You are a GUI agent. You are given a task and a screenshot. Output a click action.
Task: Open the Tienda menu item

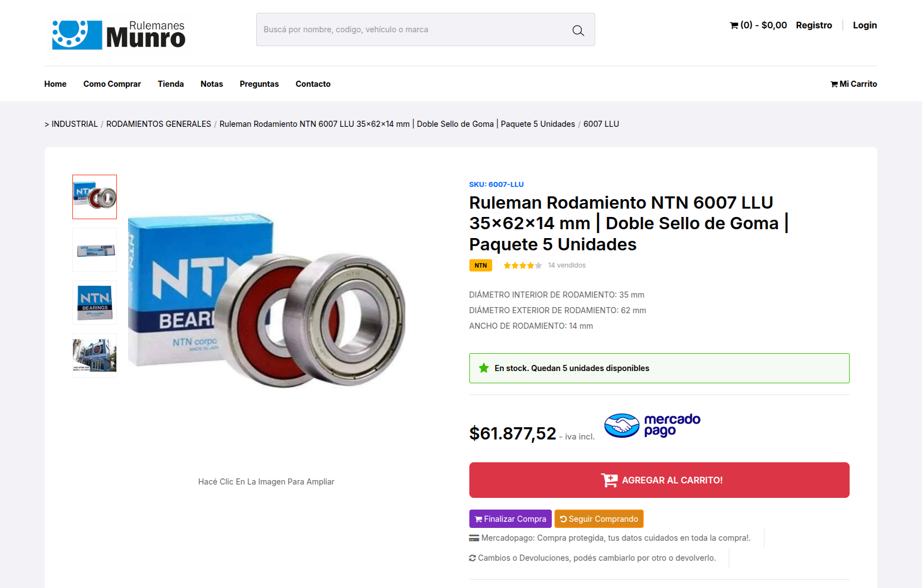(170, 84)
